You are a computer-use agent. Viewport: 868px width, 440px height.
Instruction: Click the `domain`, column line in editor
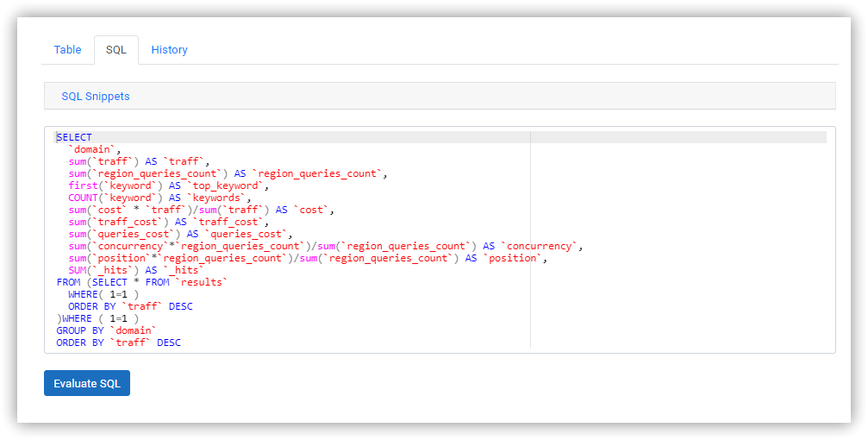(95, 149)
